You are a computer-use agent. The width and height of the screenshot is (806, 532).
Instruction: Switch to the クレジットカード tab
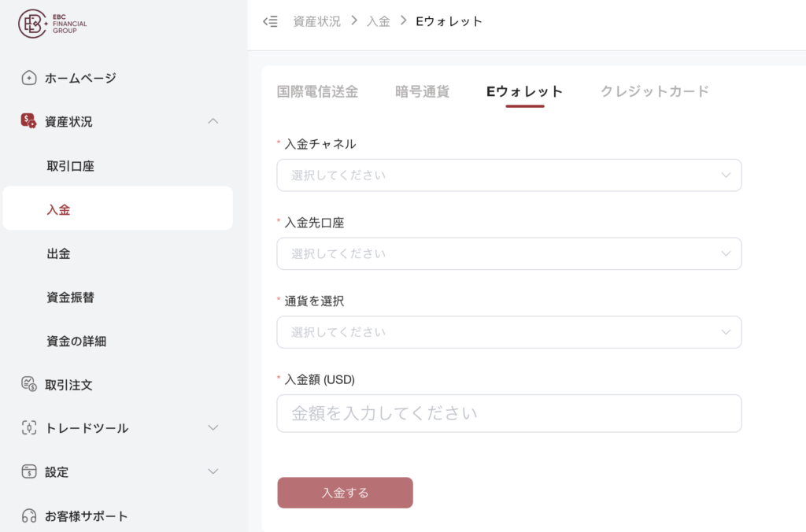point(654,91)
